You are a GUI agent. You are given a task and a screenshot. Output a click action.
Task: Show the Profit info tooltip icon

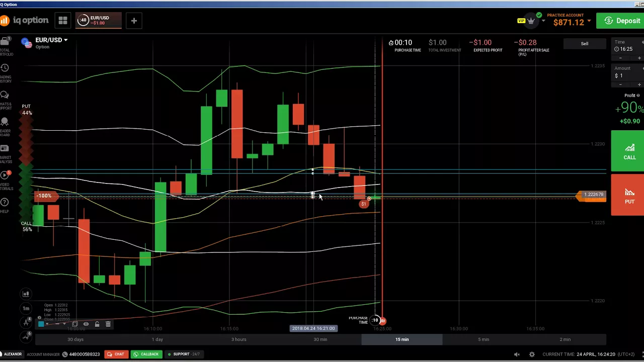tap(638, 96)
